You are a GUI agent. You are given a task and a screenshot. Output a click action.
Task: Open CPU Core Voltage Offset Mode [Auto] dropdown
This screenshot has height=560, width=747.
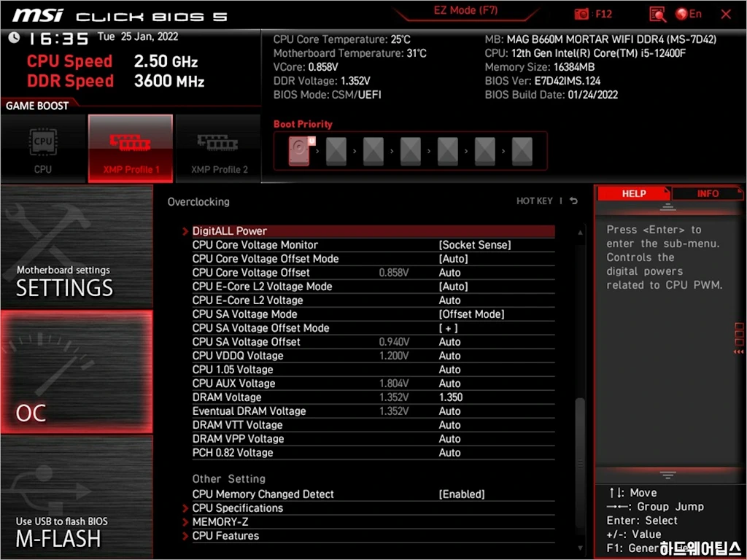click(453, 259)
